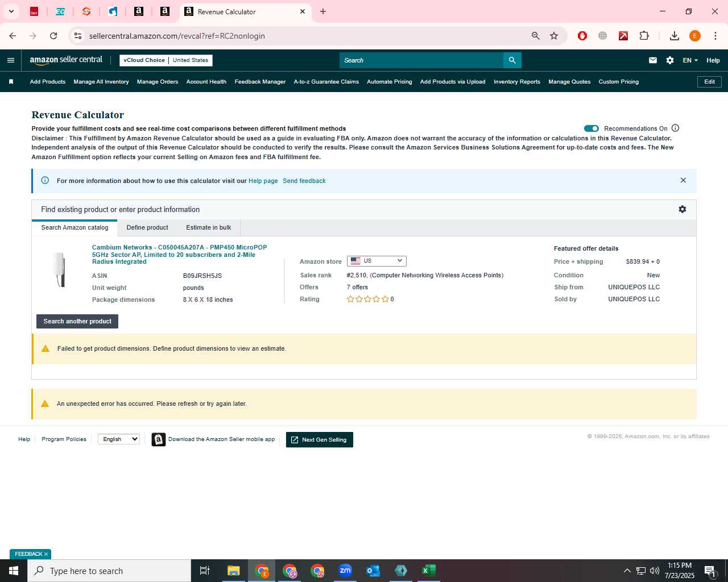Bookmark this page with star icon

(554, 36)
